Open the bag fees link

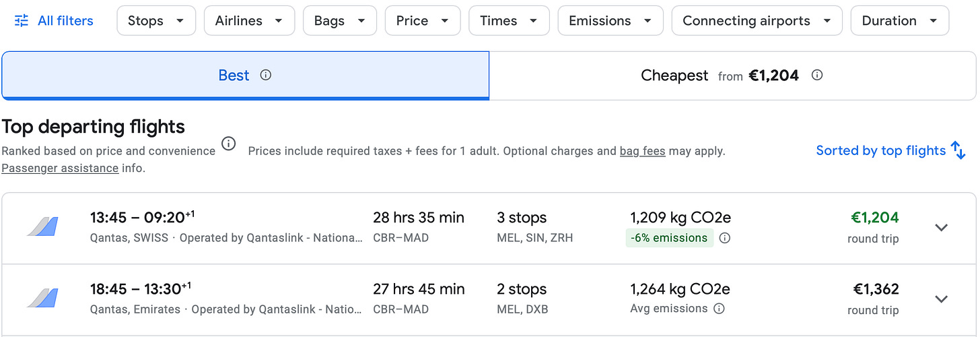tap(642, 151)
